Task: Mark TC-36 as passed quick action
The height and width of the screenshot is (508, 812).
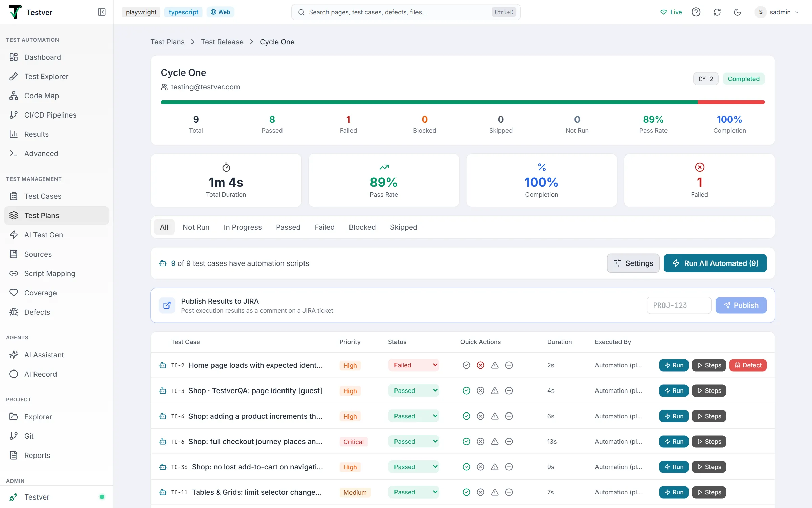Action: click(x=466, y=467)
